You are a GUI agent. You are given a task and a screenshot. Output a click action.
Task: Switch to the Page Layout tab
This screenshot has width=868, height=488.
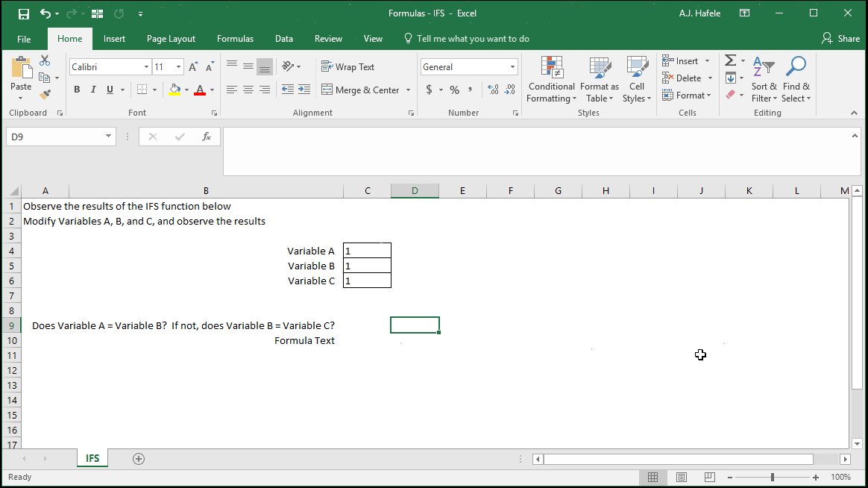(171, 39)
